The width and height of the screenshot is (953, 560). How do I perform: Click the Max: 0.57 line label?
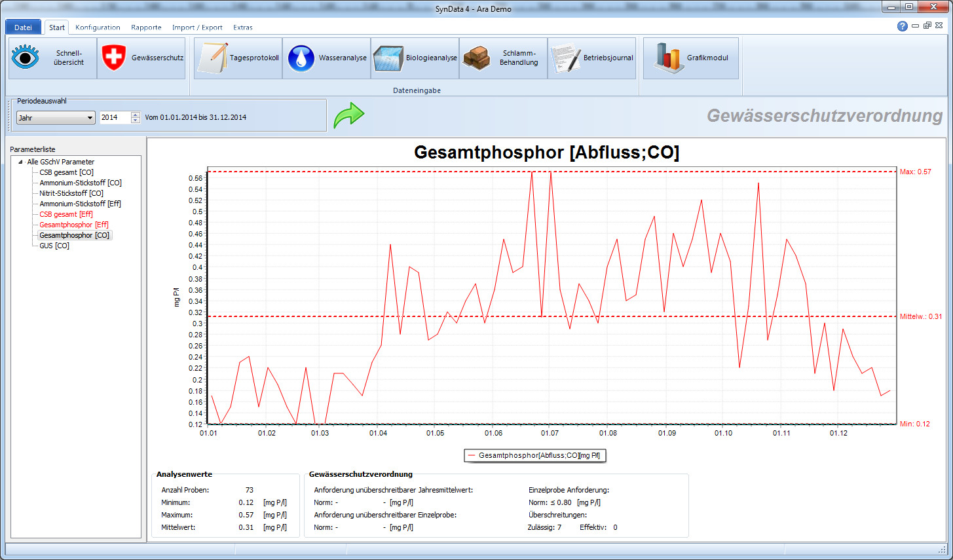(x=915, y=172)
